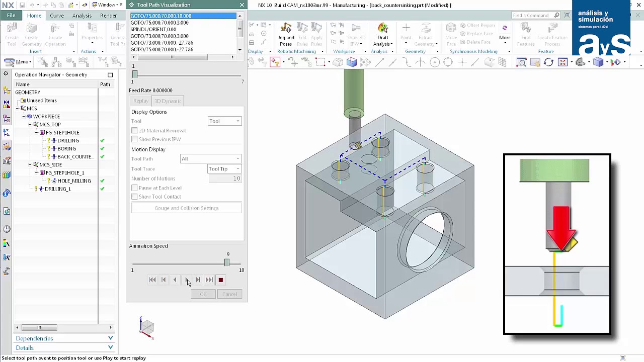Enable Show Tool Contact checkbox

point(134,197)
